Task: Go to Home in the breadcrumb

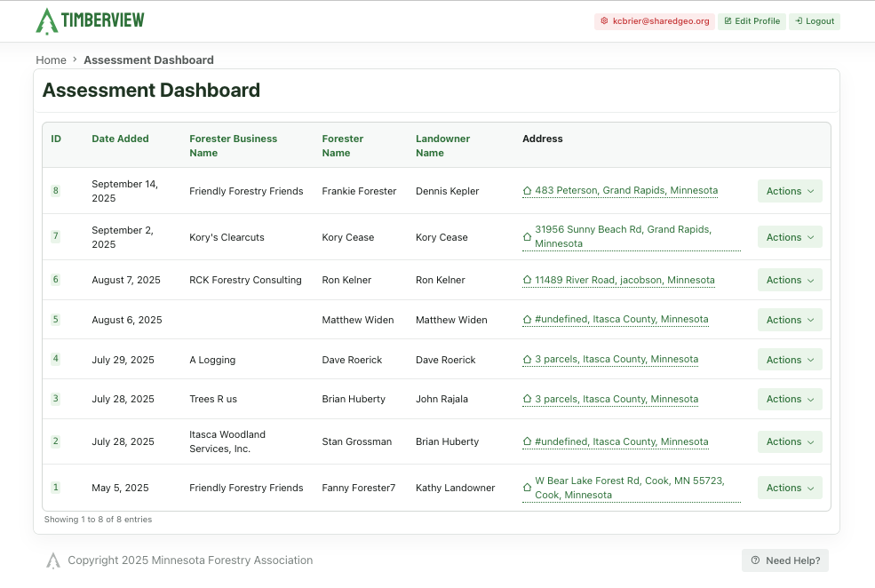Action: click(51, 60)
